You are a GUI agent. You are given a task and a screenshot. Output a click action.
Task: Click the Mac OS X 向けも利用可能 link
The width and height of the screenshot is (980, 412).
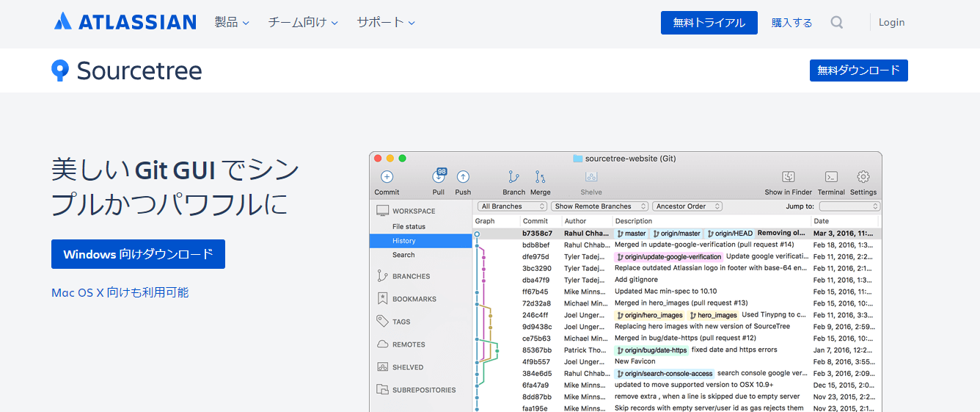120,292
